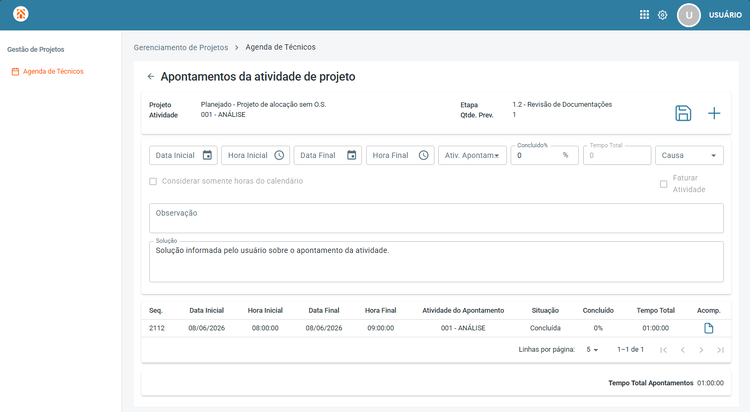Click the 0% concluído cell
This screenshot has height=412, width=750.
[598, 328]
